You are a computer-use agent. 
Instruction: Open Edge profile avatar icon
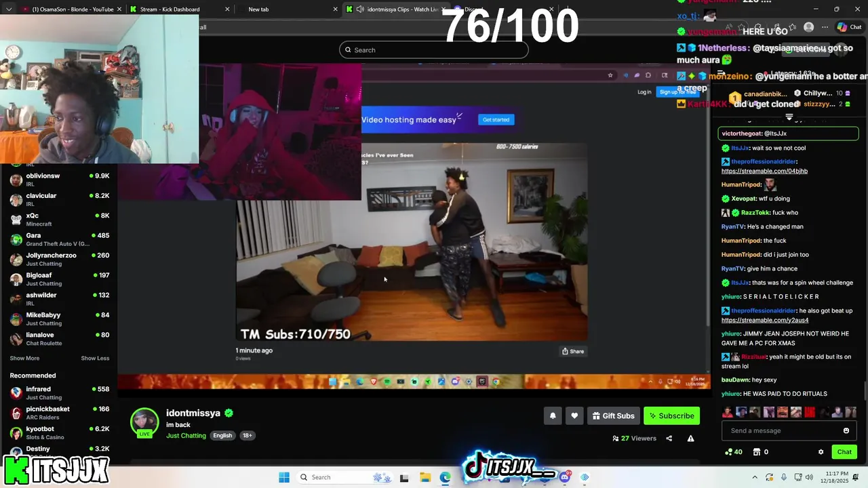[808, 27]
